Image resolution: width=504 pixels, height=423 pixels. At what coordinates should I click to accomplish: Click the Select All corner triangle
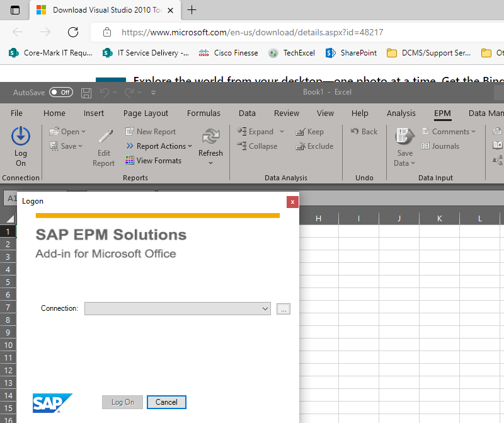coord(10,219)
